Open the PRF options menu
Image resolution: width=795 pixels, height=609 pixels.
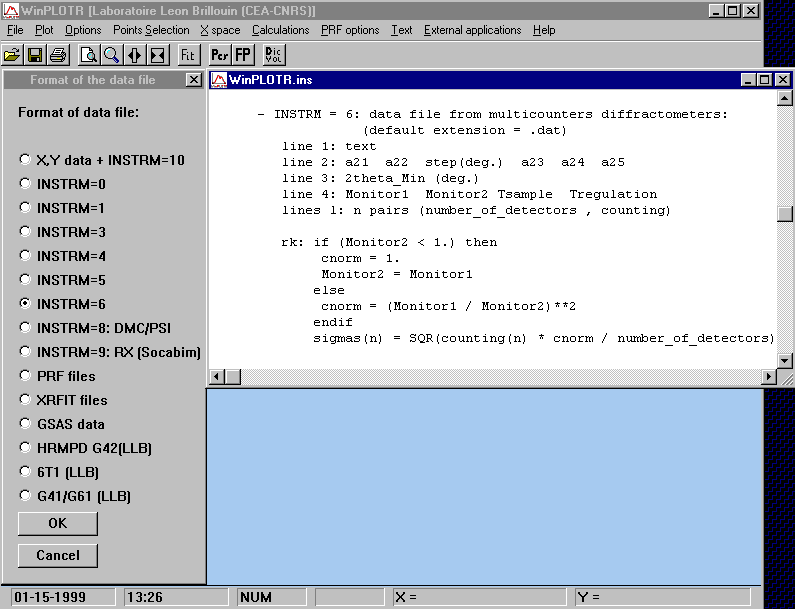click(350, 30)
